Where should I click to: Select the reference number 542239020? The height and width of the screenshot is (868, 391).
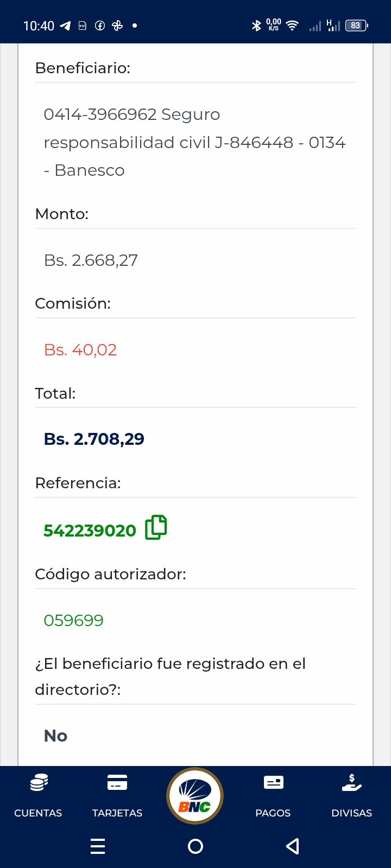click(90, 530)
